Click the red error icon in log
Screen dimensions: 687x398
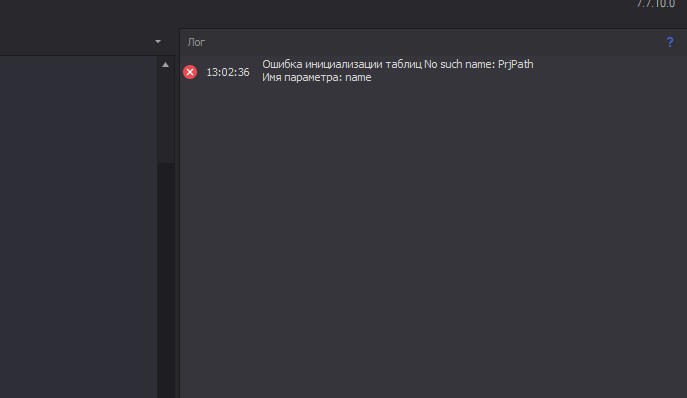click(x=190, y=72)
